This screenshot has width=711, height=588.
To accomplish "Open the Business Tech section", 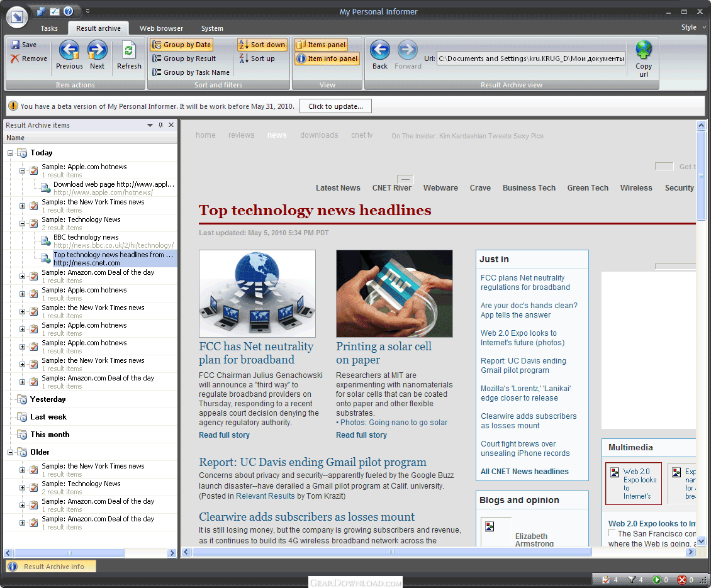I will 529,187.
